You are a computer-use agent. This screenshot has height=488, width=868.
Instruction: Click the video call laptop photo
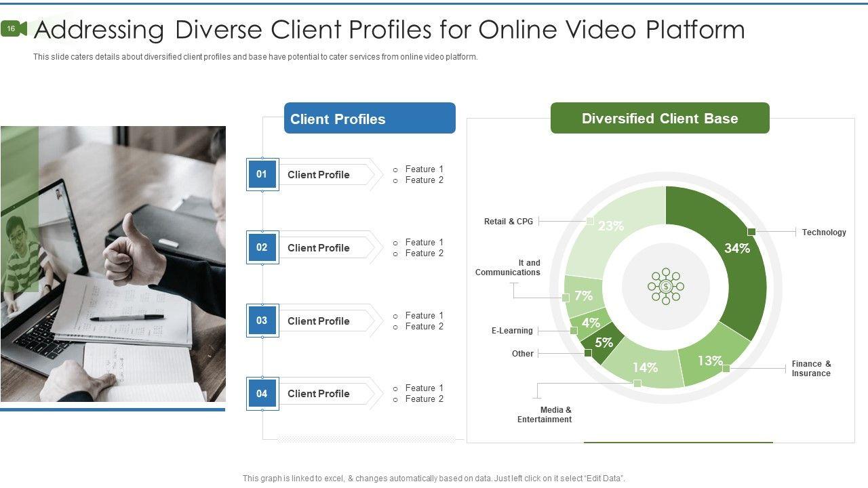[x=113, y=264]
